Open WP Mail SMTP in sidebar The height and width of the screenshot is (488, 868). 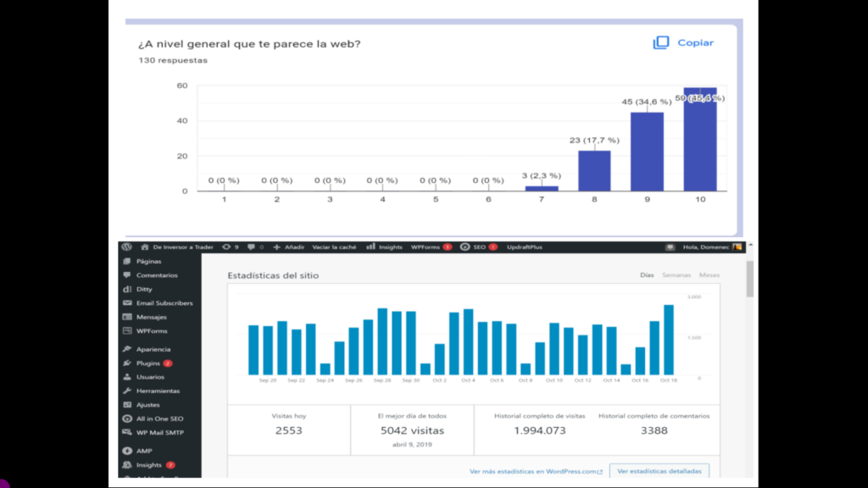click(x=159, y=432)
